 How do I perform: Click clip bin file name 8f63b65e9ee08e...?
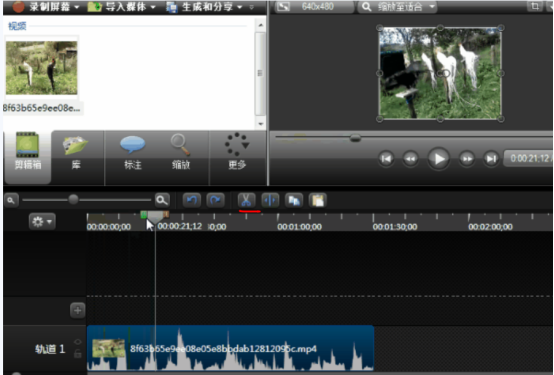[42, 108]
